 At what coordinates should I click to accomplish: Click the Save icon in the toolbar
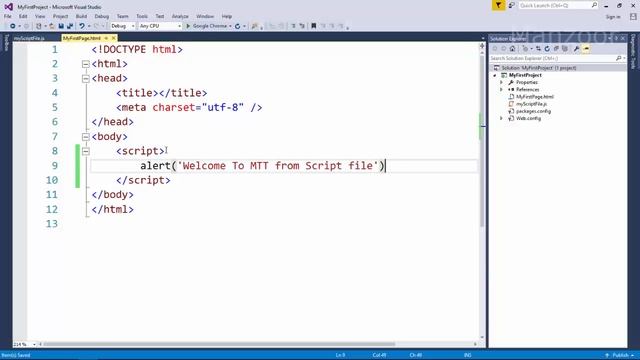click(61, 26)
